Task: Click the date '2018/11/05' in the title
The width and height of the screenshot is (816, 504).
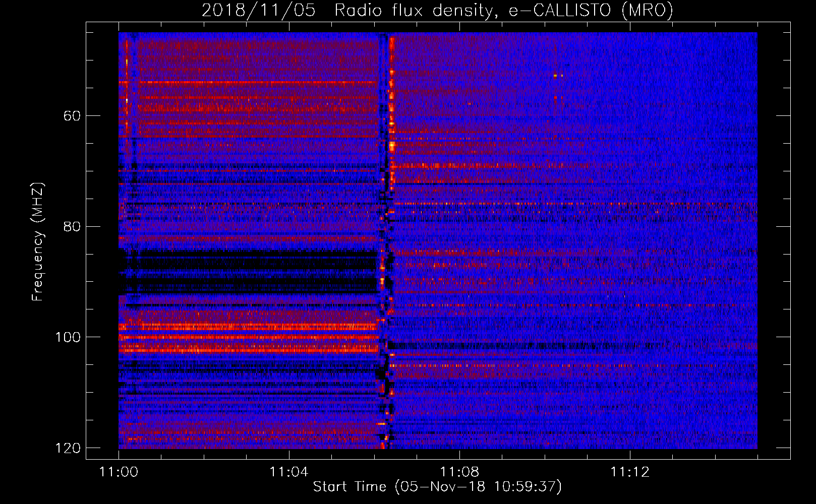Action: 259,11
